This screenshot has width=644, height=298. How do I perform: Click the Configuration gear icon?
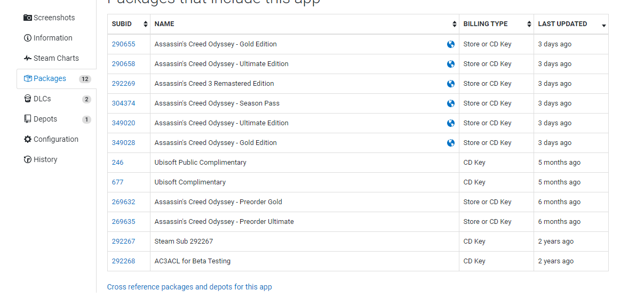[x=28, y=139]
